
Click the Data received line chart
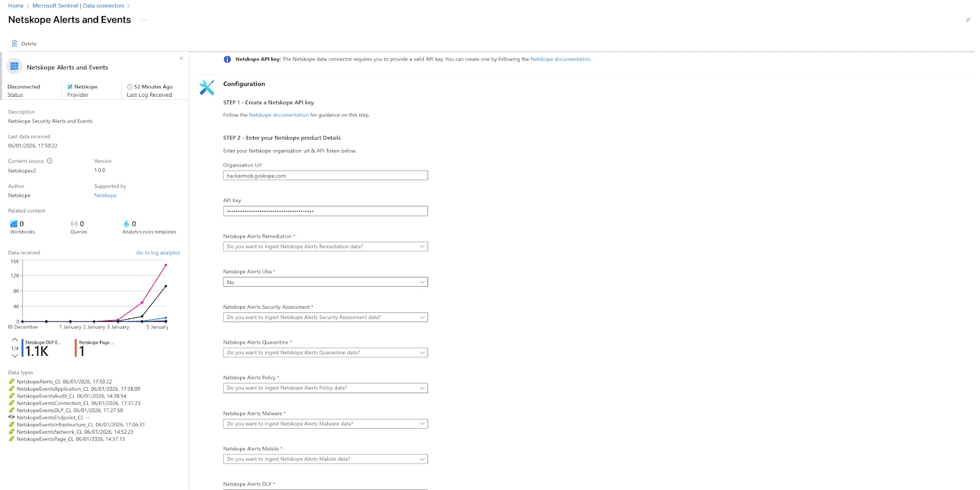(93, 292)
